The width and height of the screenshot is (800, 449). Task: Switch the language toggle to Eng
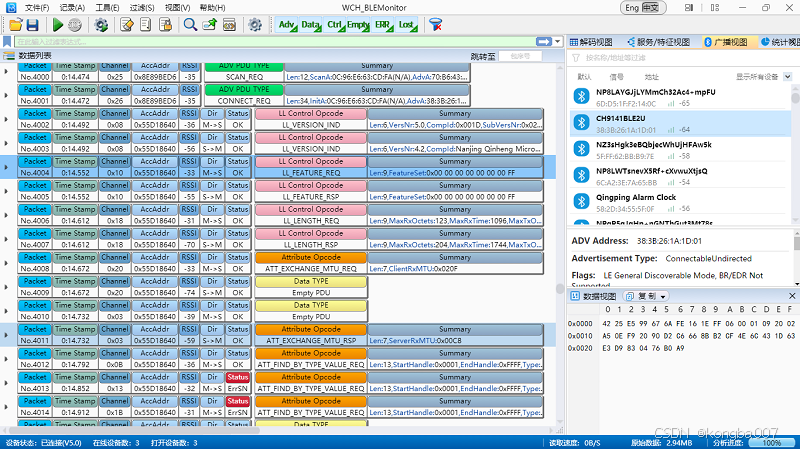(632, 8)
